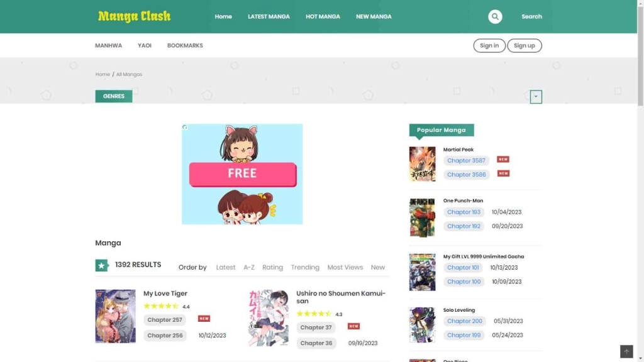
Task: Order results by Rating
Action: point(272,267)
